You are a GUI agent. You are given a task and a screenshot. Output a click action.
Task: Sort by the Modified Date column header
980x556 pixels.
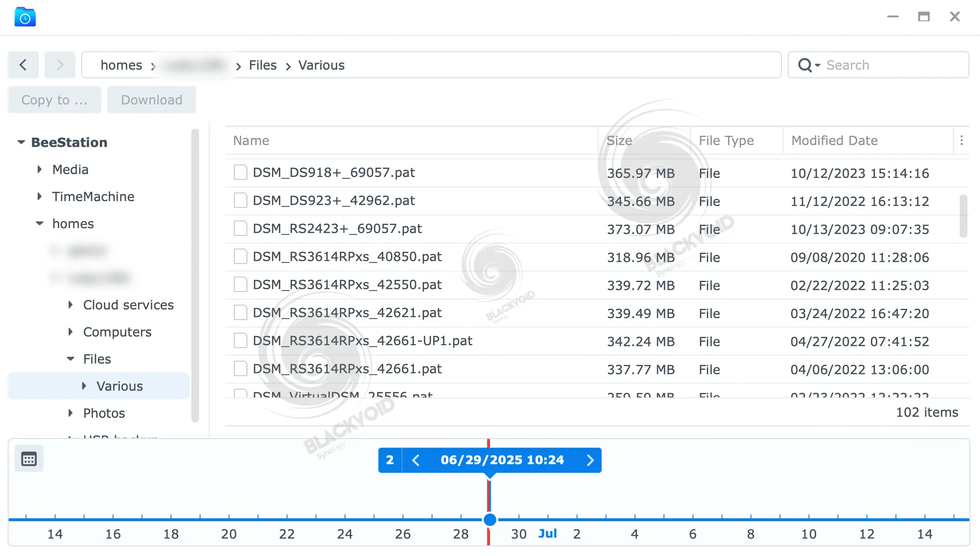[x=868, y=141]
